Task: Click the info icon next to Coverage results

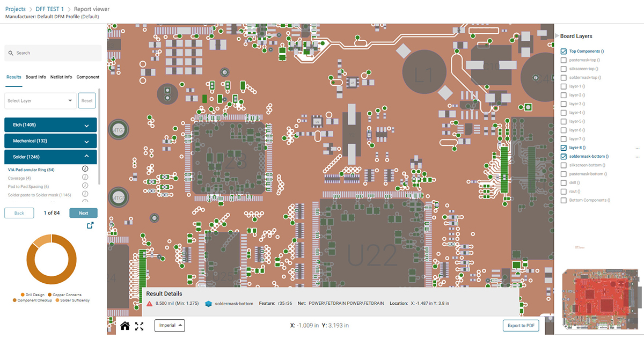Action: pos(84,177)
